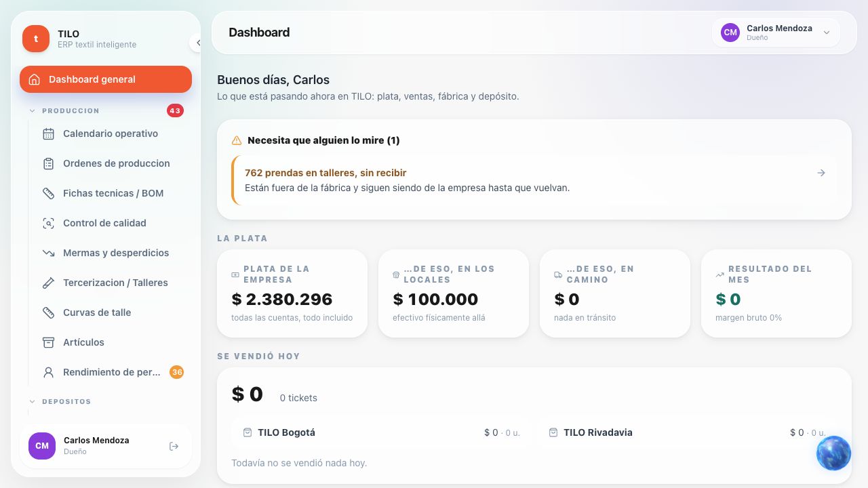Click the scan icon beside Control de calidad
This screenshot has width=868, height=488.
[x=48, y=223]
